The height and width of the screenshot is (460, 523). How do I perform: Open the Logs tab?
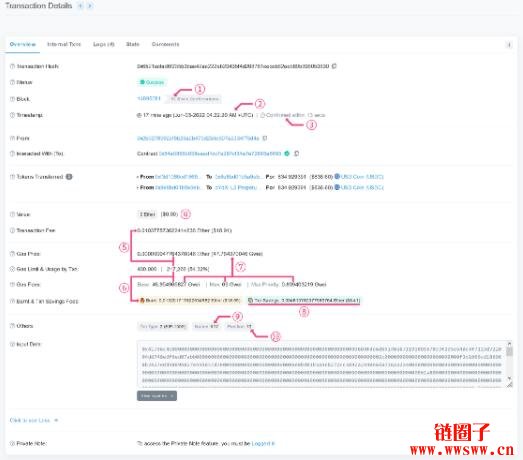pos(104,44)
